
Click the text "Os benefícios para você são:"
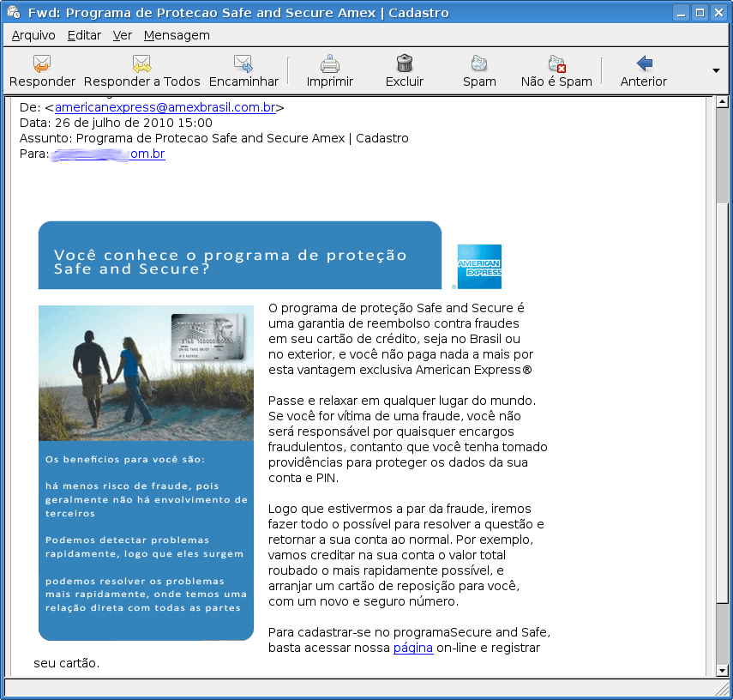click(125, 460)
